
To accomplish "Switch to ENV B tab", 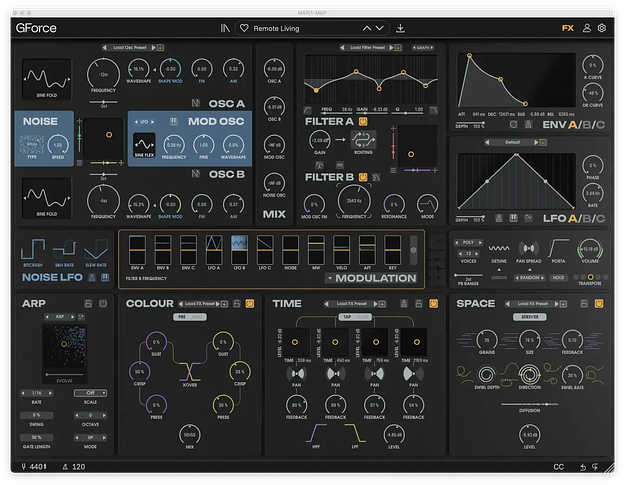I will pyautogui.click(x=586, y=125).
